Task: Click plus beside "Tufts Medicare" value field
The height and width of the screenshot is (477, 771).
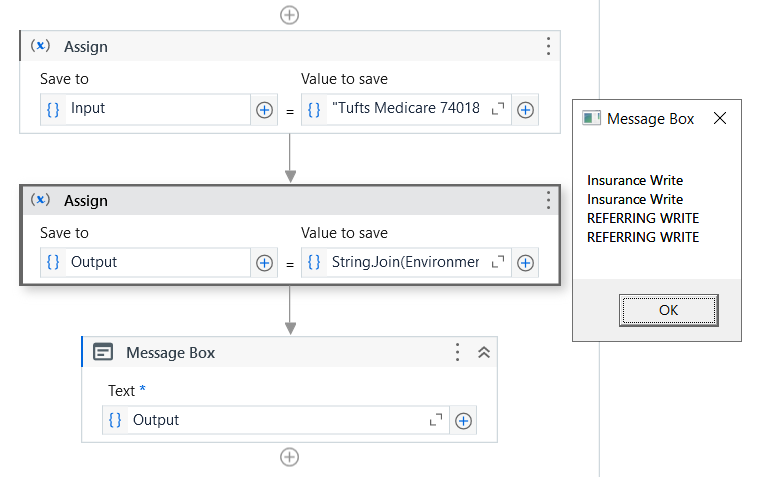Action: tap(525, 110)
